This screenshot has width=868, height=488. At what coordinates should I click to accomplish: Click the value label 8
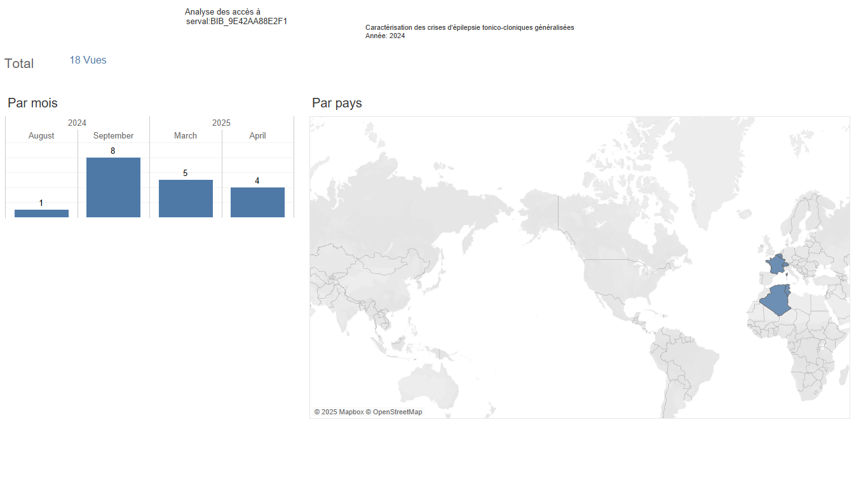[x=112, y=151]
